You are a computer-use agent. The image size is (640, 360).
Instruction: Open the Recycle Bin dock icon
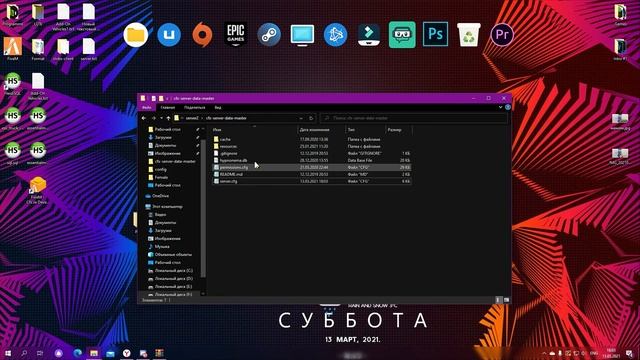point(469,35)
